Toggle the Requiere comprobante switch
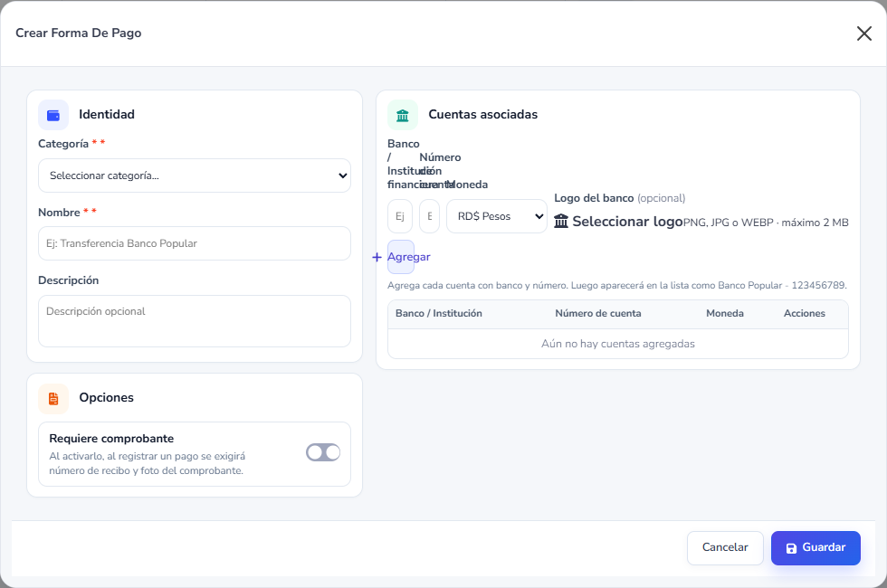 coord(323,452)
